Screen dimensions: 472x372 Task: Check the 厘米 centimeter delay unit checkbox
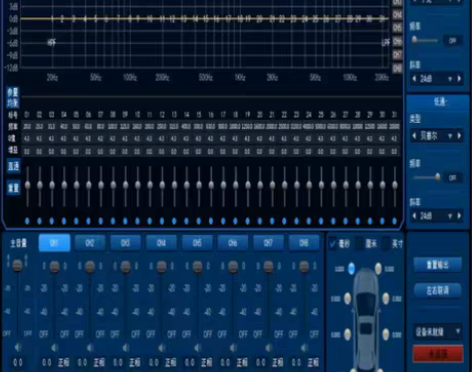pos(359,244)
